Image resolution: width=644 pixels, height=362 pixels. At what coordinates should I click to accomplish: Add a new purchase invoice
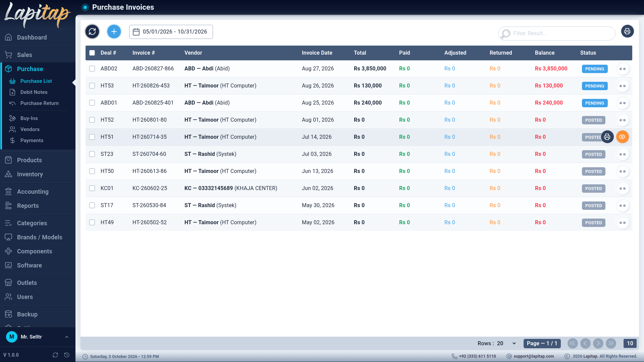114,32
